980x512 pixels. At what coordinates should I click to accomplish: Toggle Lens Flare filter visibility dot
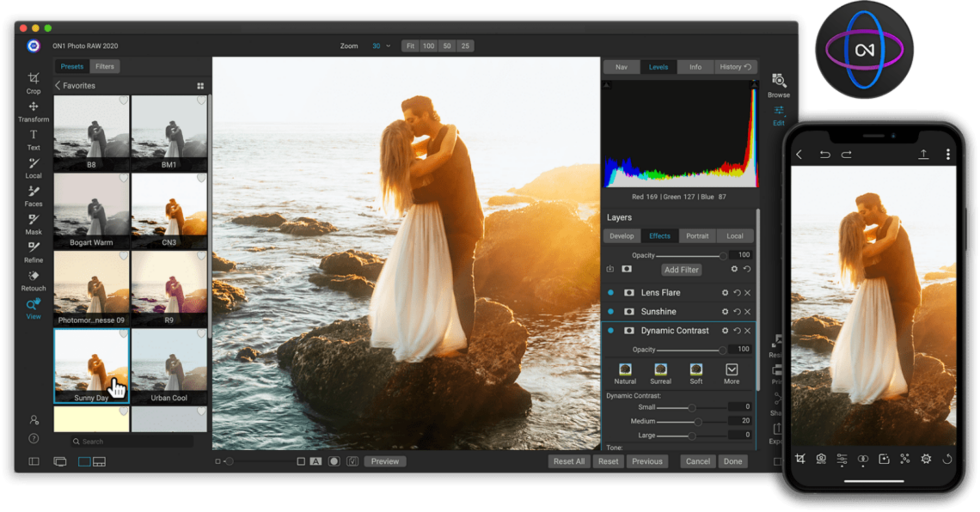click(x=611, y=293)
